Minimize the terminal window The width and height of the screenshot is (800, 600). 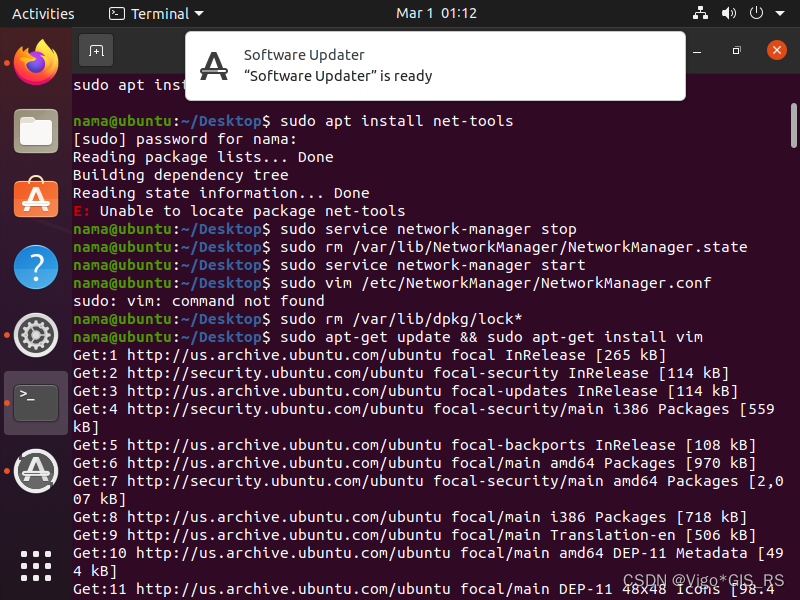697,51
